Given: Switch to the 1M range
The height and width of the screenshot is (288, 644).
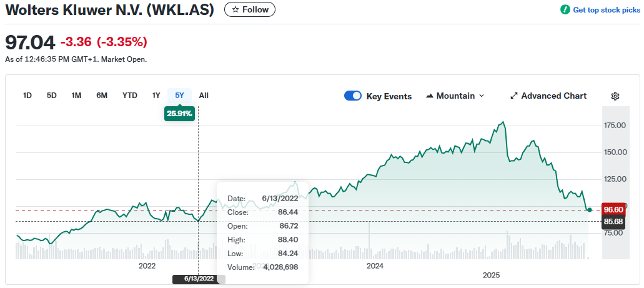Looking at the screenshot, I should (x=76, y=96).
